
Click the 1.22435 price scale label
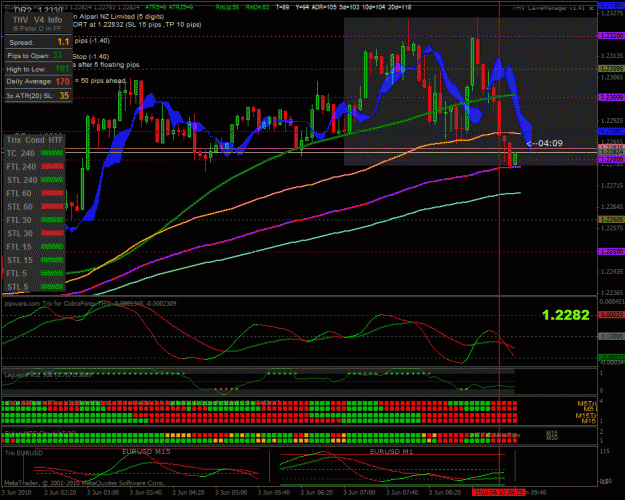pos(612,271)
